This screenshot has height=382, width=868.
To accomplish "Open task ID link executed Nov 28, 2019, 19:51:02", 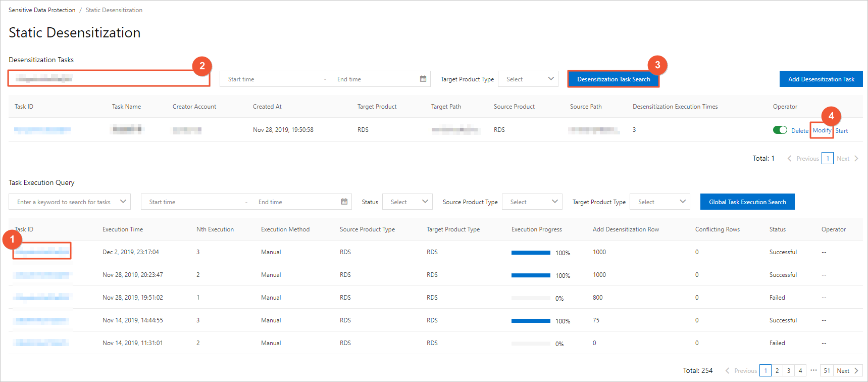I will click(x=42, y=298).
